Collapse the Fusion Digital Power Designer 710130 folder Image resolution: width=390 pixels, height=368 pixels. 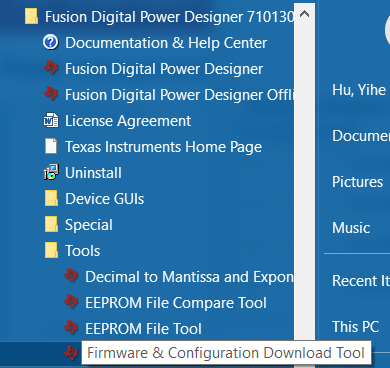click(x=169, y=17)
